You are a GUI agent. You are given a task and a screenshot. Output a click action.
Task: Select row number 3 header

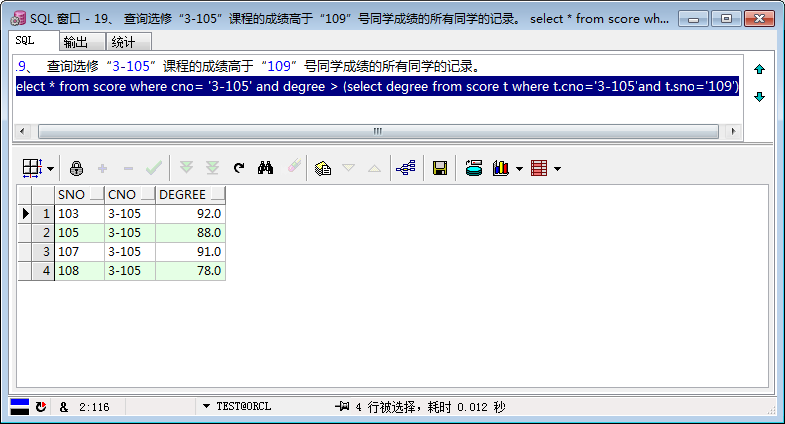click(44, 252)
